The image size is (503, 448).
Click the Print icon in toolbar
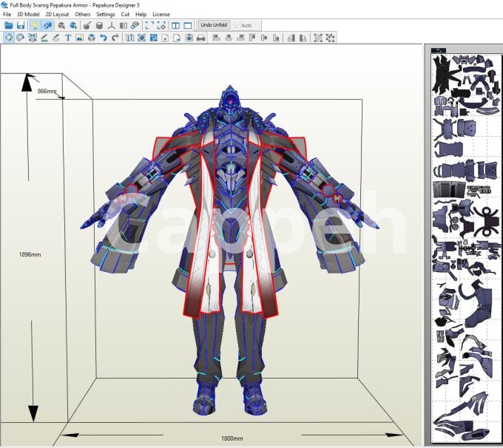pos(200,38)
